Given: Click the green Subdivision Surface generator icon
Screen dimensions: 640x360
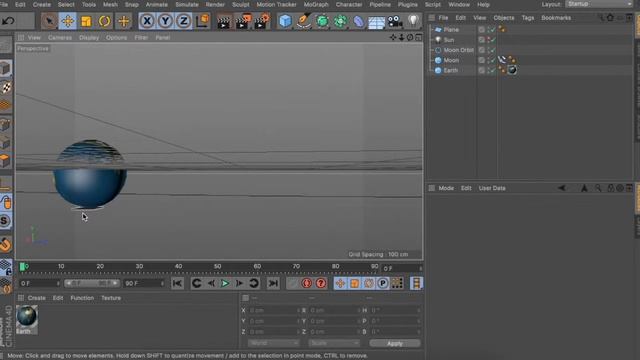Looking at the screenshot, I should point(322,21).
